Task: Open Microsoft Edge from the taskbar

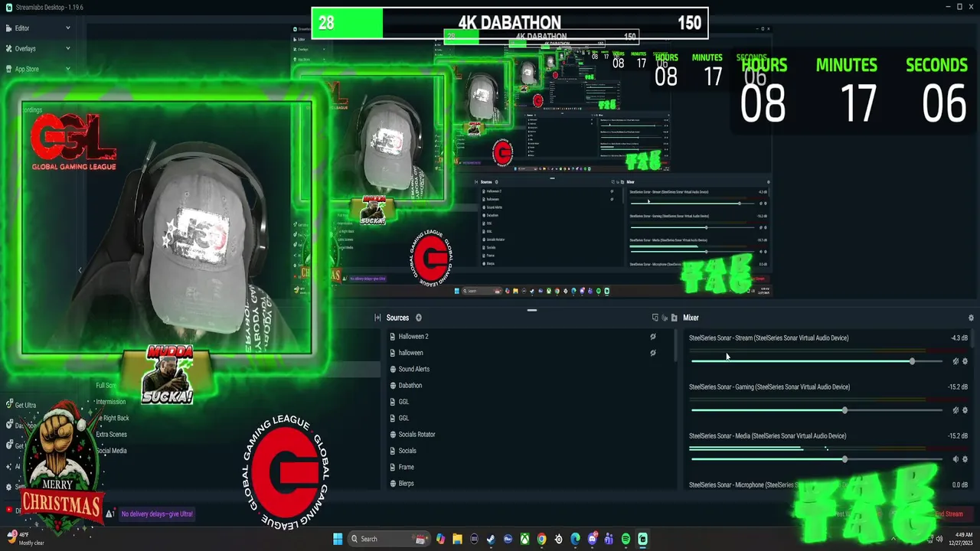Action: point(575,539)
